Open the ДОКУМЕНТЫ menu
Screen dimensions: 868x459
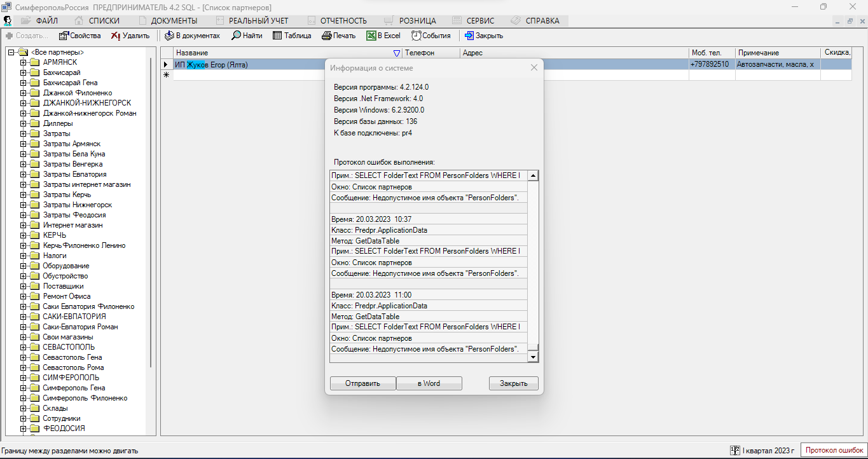click(174, 21)
